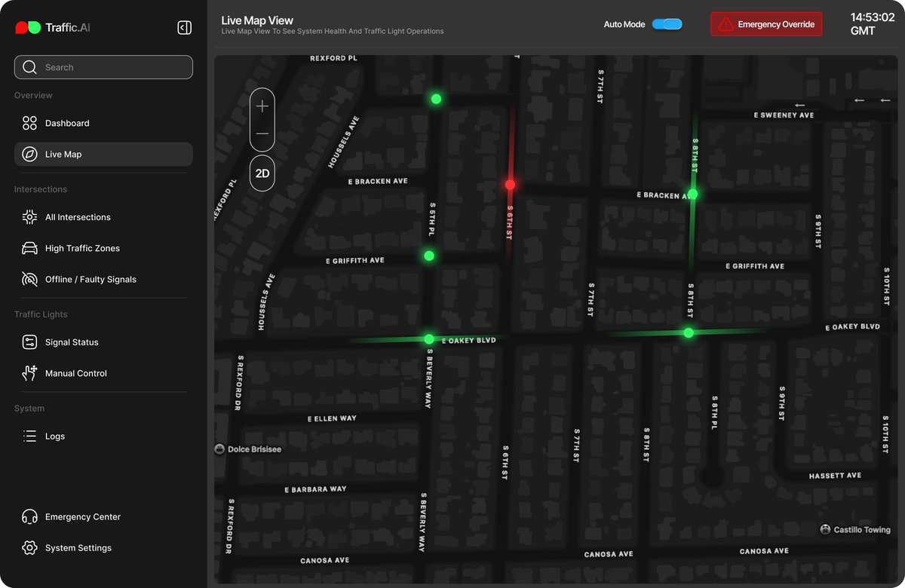Zoom in the map with plus
This screenshot has height=588, width=905.
tap(262, 106)
